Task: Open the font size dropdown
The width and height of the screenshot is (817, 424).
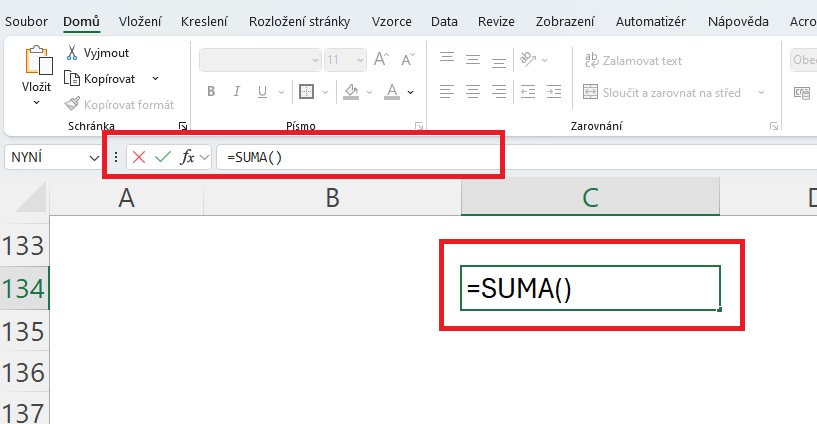Action: (x=360, y=60)
